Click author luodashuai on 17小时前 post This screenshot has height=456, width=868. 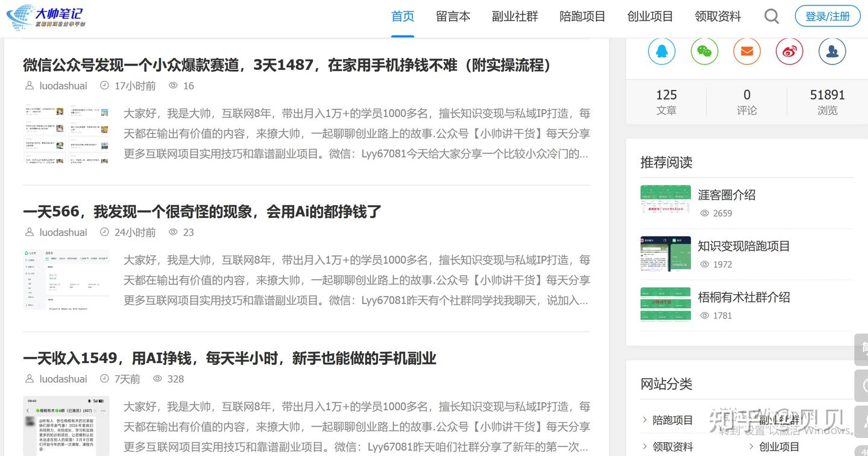point(63,86)
